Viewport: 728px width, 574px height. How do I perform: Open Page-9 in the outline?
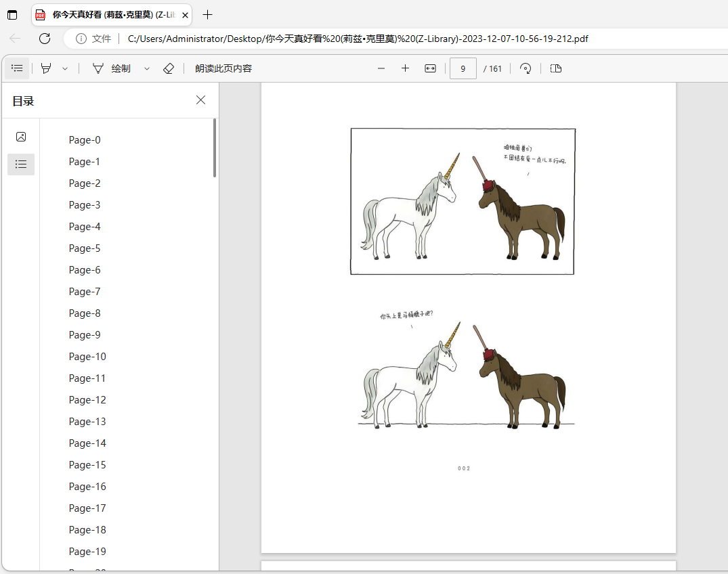85,335
